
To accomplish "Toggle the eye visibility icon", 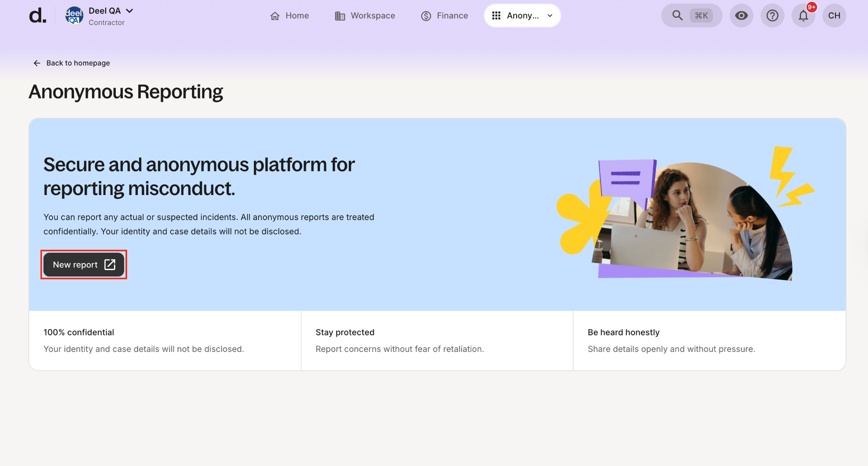I will tap(741, 16).
